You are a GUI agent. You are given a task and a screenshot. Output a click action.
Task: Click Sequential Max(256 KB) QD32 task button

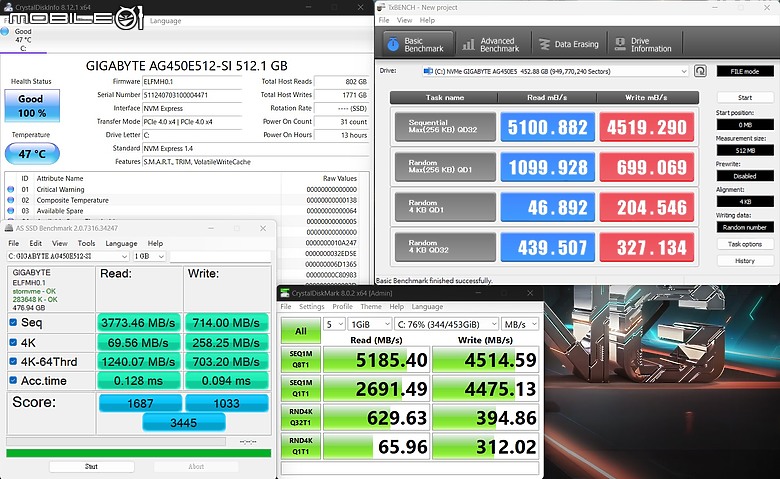445,126
